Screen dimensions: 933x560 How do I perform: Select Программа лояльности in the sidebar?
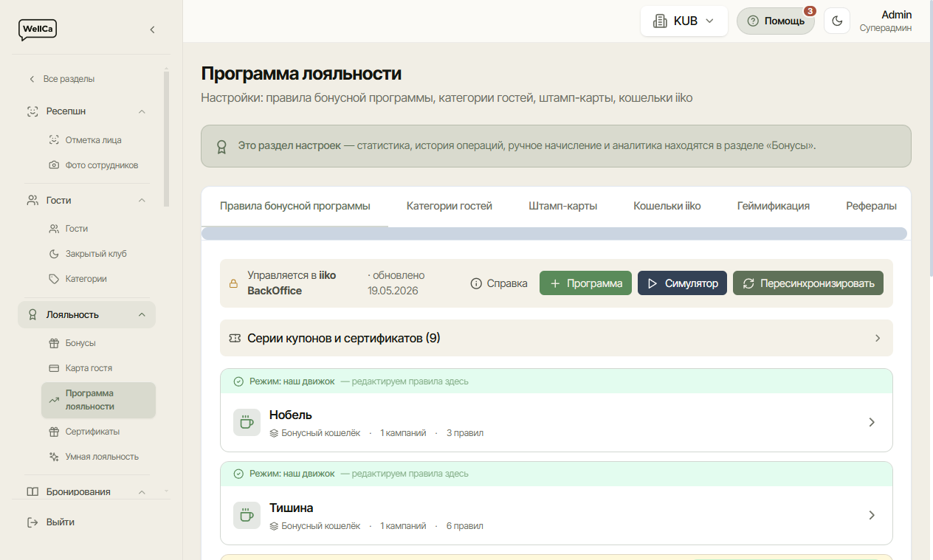point(98,400)
